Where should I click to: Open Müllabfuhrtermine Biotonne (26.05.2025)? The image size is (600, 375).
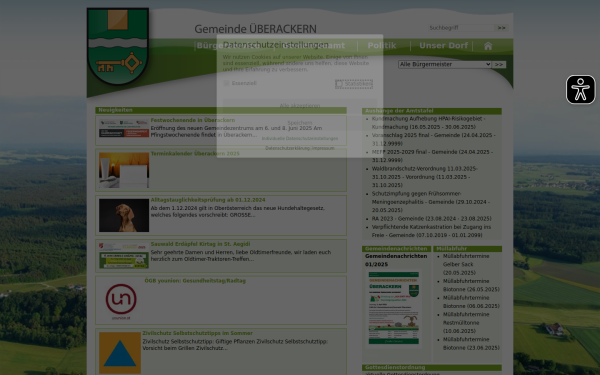tap(471, 285)
